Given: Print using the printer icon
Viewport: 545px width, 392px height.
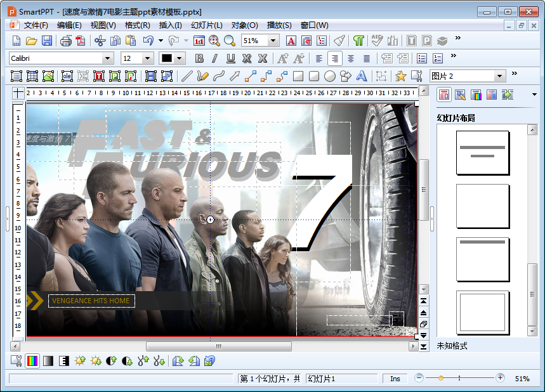Looking at the screenshot, I should 66,41.
